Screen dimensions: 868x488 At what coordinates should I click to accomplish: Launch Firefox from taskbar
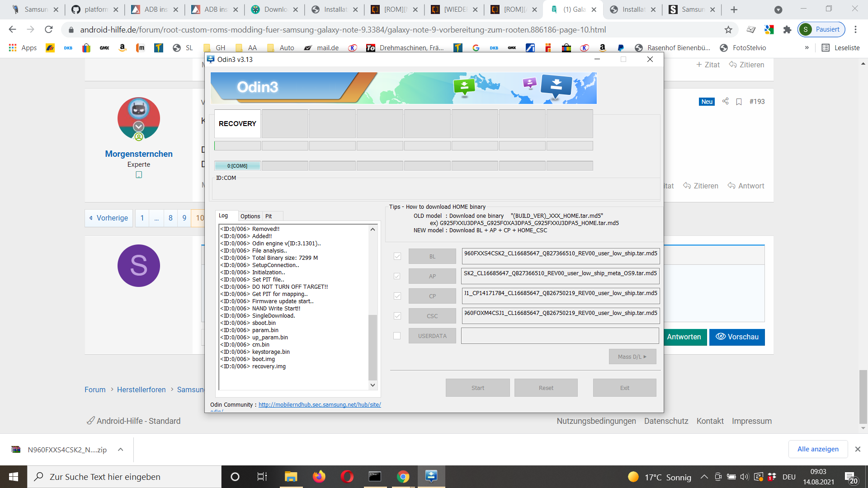pos(319,477)
